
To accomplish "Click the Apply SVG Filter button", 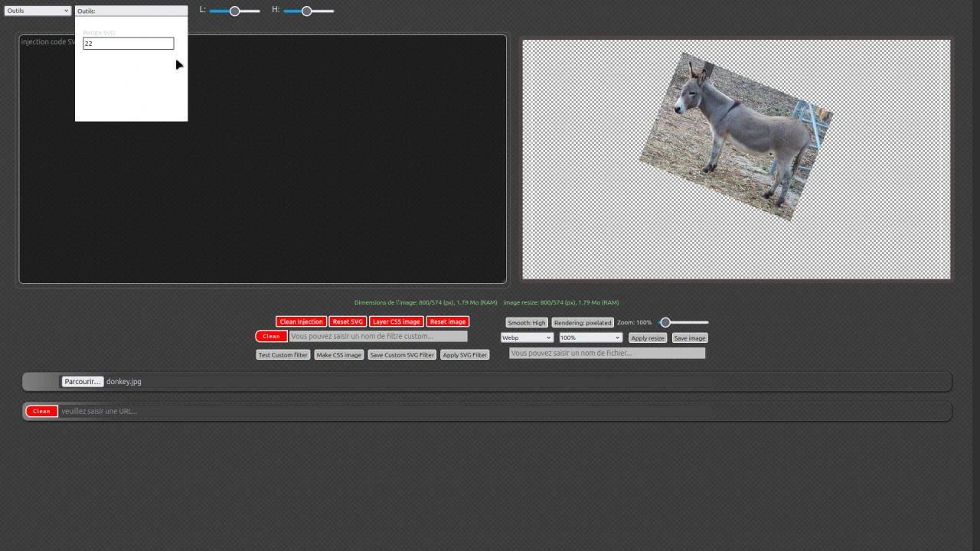I will (x=465, y=354).
